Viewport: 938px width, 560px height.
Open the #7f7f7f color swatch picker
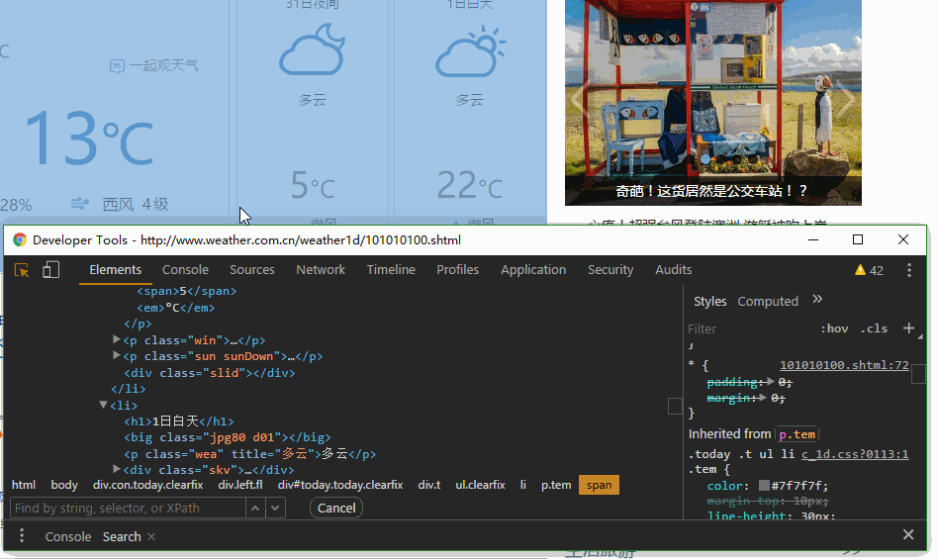coord(764,485)
